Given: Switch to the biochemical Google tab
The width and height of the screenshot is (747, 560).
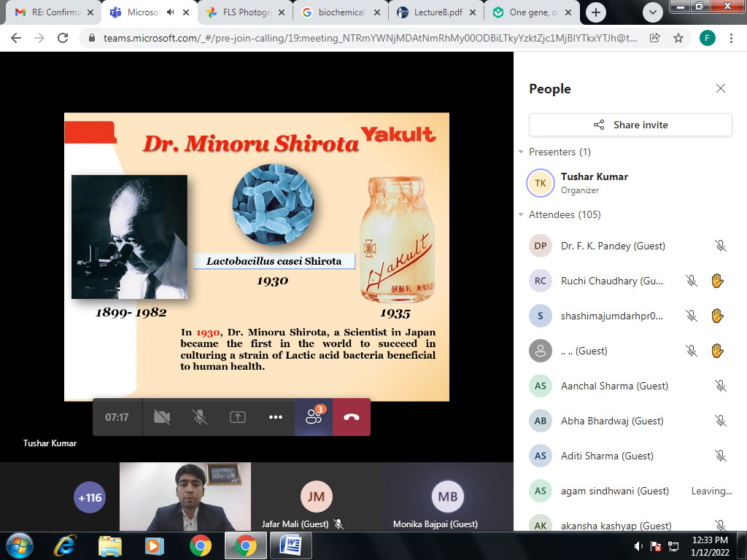Looking at the screenshot, I should pyautogui.click(x=341, y=12).
